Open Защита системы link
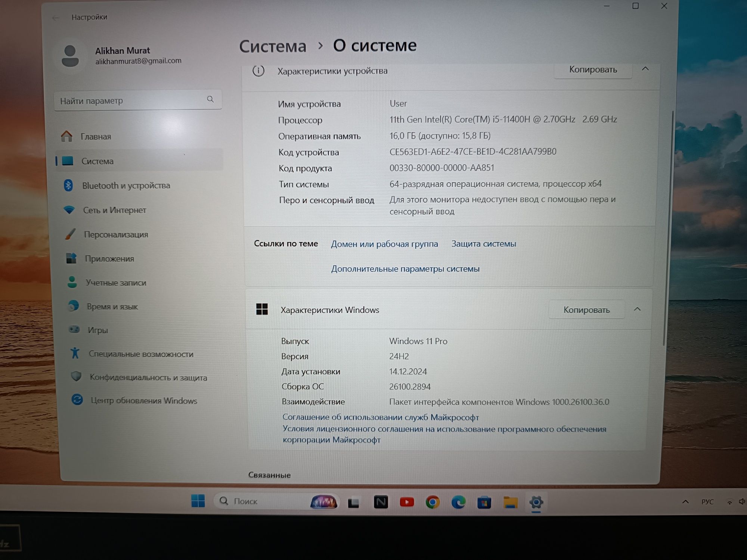 click(484, 244)
